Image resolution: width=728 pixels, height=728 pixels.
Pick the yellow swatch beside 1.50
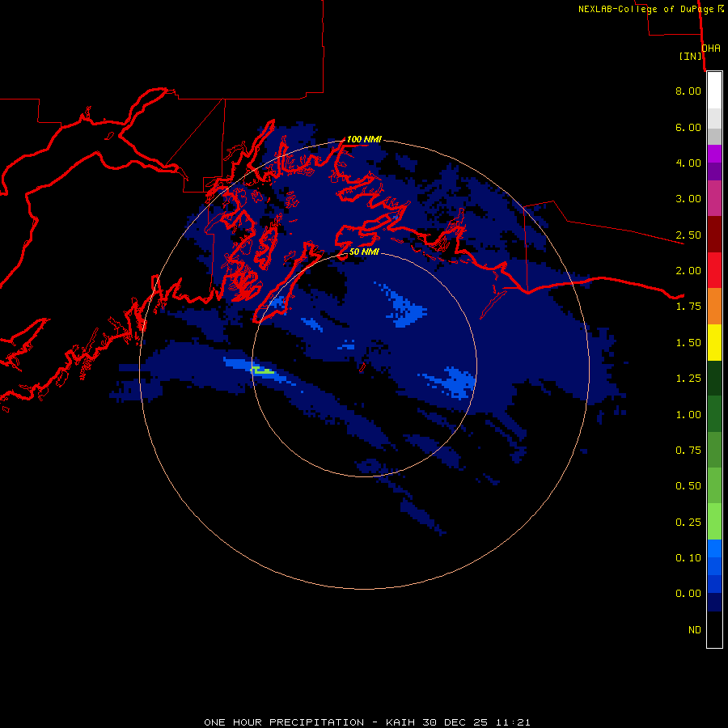click(714, 342)
